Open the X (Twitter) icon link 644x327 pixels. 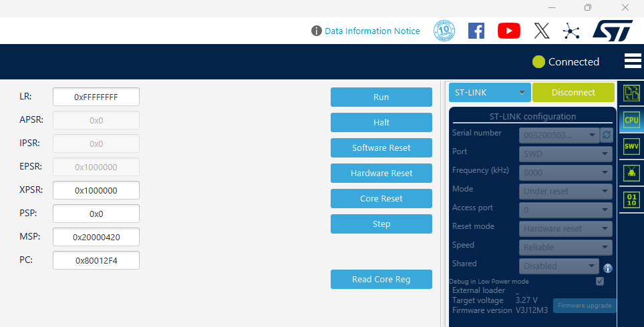tap(542, 31)
